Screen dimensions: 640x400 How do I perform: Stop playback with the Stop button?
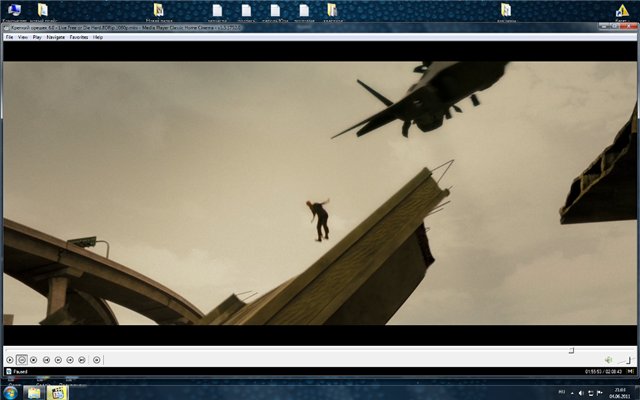click(33, 360)
